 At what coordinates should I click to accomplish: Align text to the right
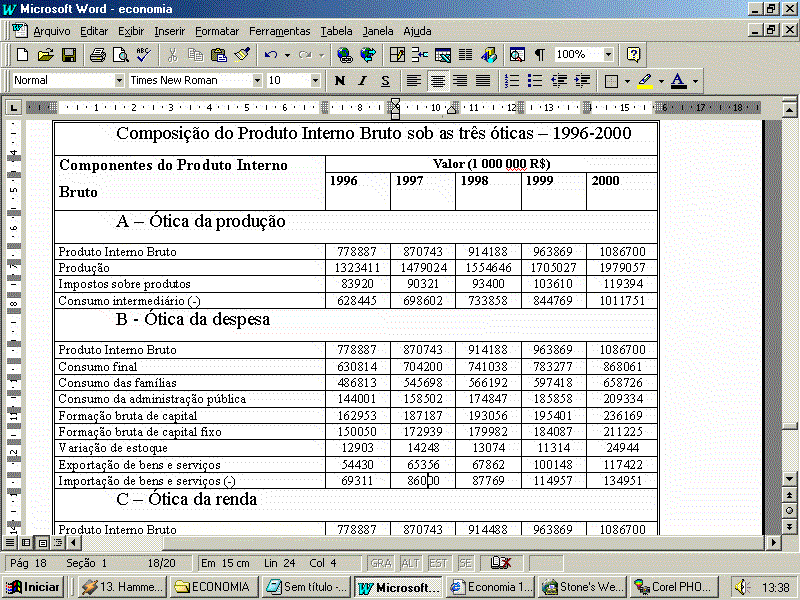pyautogui.click(x=460, y=81)
